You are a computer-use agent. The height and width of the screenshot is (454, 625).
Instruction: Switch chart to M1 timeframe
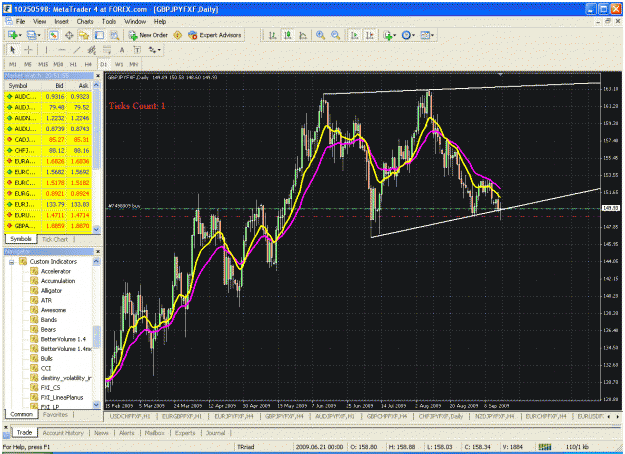(13, 64)
